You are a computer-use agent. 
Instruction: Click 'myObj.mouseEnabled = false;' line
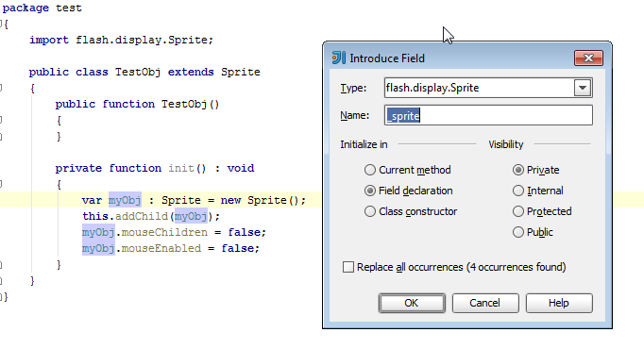pos(171,248)
